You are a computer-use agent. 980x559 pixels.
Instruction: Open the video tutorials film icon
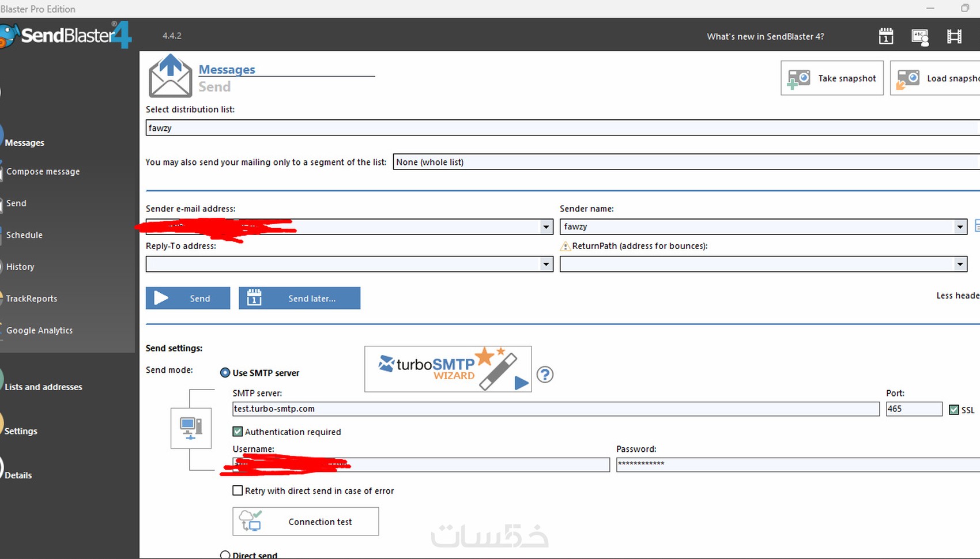click(954, 36)
